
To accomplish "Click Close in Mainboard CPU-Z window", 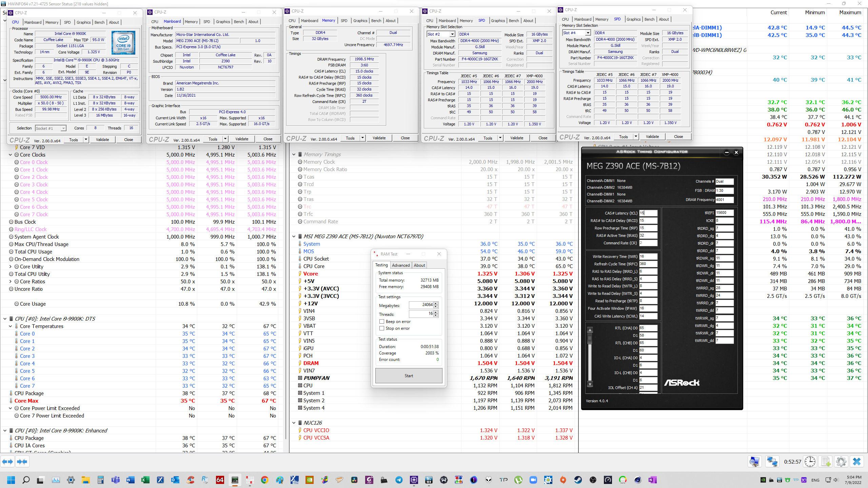I will pos(268,139).
